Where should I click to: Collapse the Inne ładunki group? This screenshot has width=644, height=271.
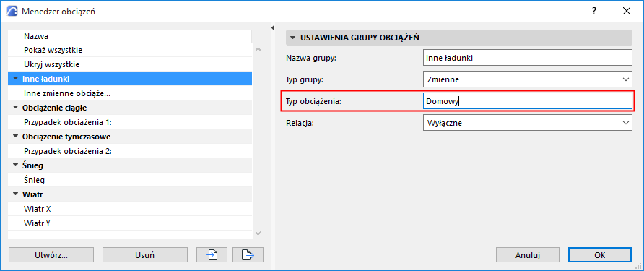click(16, 79)
